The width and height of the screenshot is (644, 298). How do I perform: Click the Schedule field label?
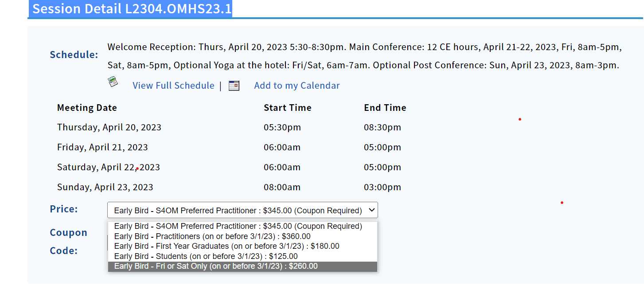coord(74,55)
